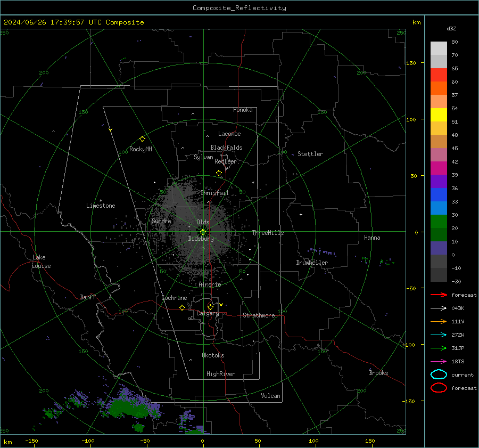Viewport: 479px width, 448px height.
Task: Pick the cyan 27ZW arrow in legend
Action: click(x=439, y=335)
